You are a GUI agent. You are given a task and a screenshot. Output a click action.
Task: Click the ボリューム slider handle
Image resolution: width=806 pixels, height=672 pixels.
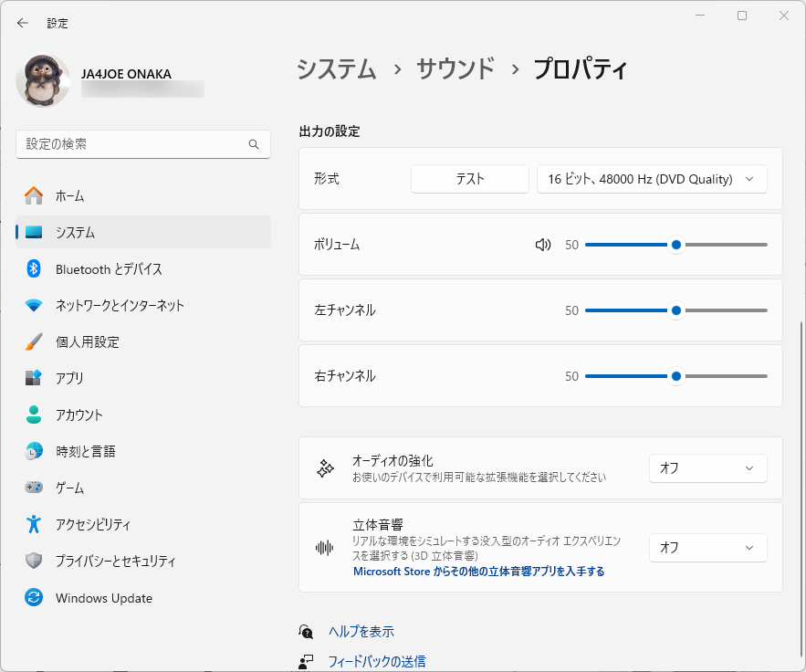point(676,245)
